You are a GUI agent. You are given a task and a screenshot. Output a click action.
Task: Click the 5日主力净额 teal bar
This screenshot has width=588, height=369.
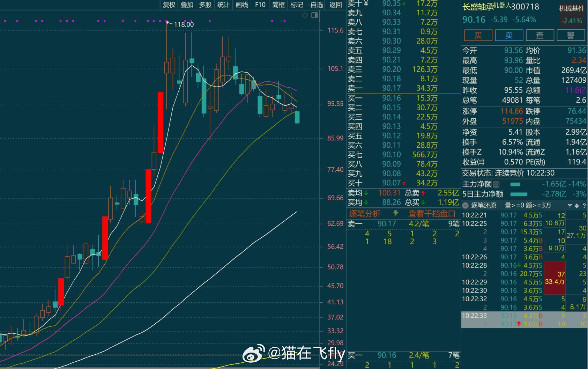[519, 194]
